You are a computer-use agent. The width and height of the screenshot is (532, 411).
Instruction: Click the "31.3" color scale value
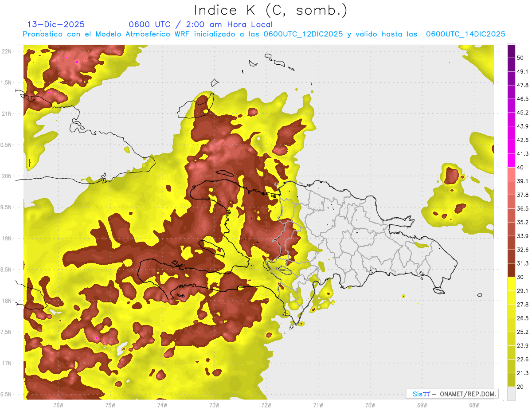(523, 263)
